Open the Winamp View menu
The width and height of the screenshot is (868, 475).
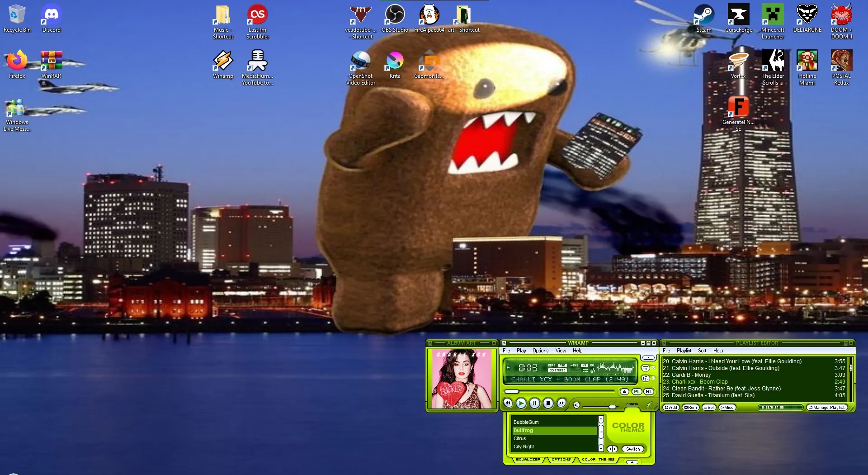[561, 351]
